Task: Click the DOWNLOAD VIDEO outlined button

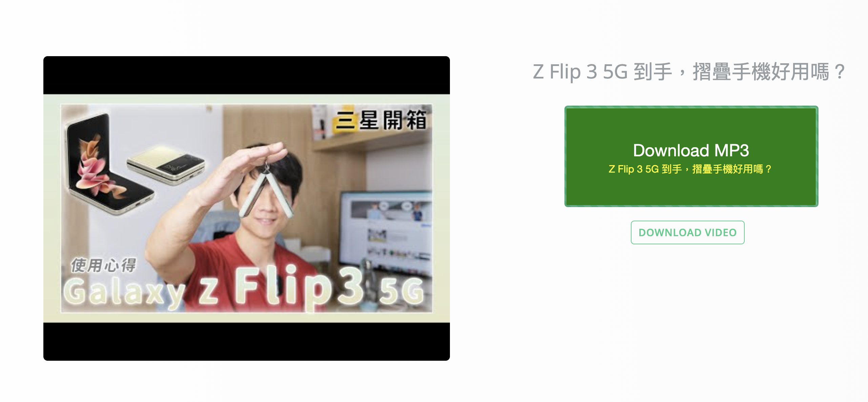Action: click(x=687, y=232)
